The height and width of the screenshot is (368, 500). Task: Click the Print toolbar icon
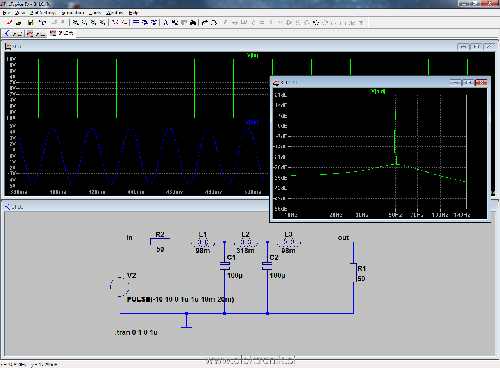(x=205, y=23)
